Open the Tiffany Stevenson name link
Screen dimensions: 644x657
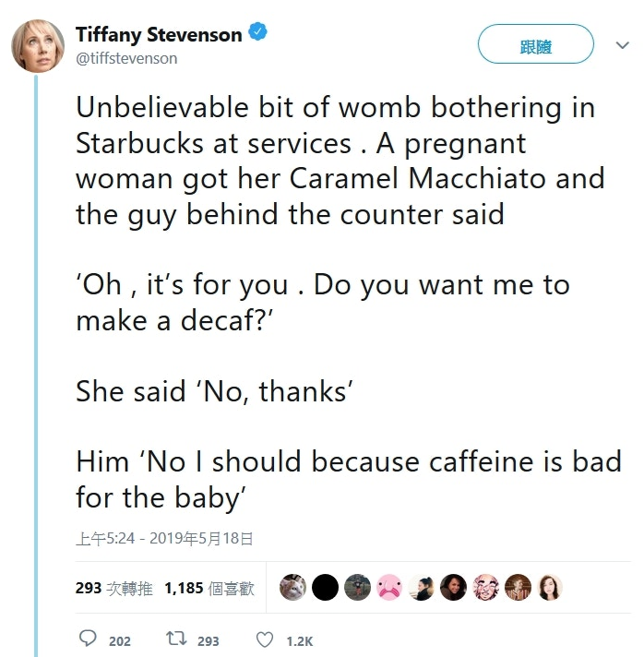[159, 35]
